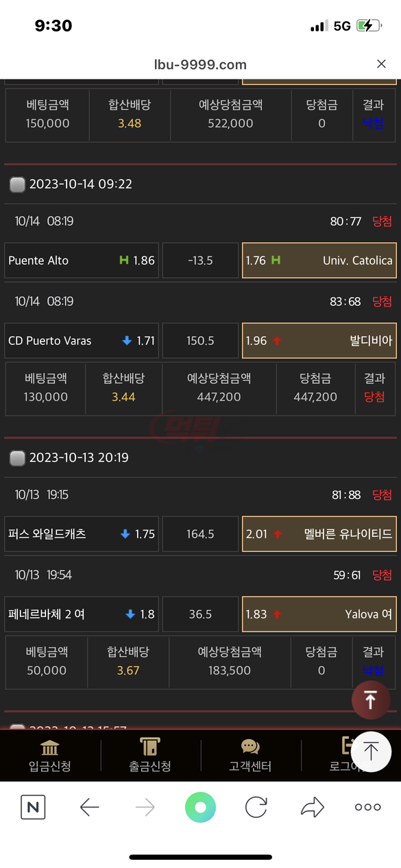This screenshot has width=401, height=868.
Task: Tap the lbu-9999.com address bar
Action: pyautogui.click(x=200, y=64)
